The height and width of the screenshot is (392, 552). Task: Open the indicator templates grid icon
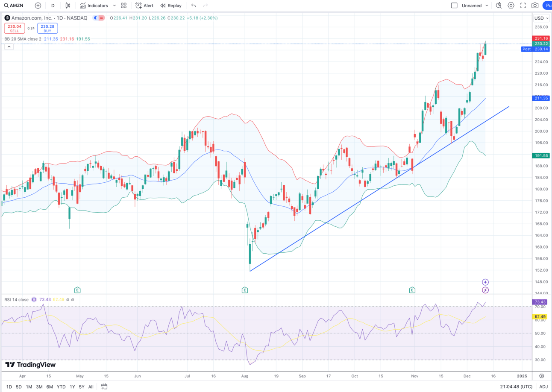coord(123,6)
